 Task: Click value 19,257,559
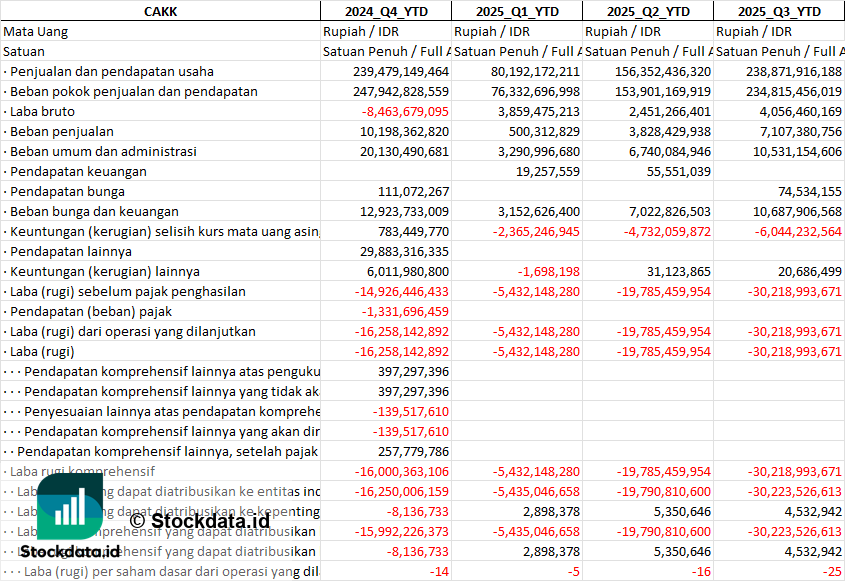[548, 171]
